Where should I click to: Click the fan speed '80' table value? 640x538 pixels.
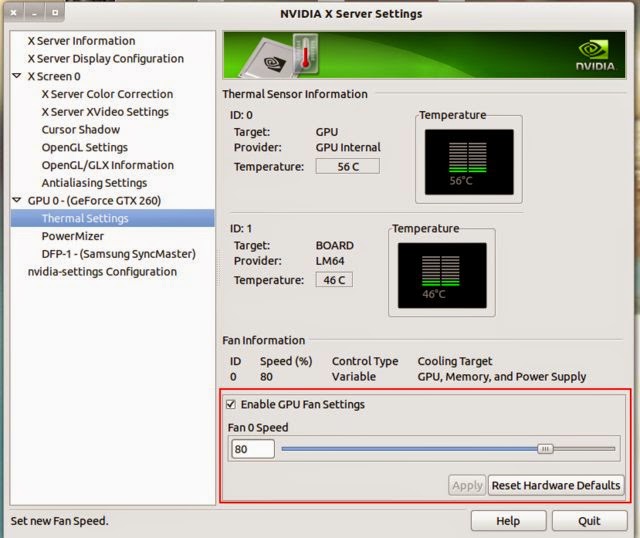(266, 376)
